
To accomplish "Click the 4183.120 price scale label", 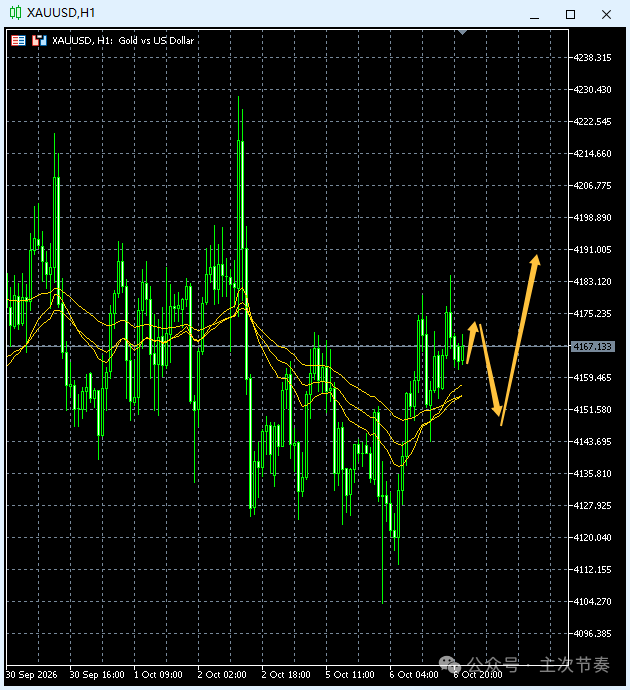I will click(592, 282).
